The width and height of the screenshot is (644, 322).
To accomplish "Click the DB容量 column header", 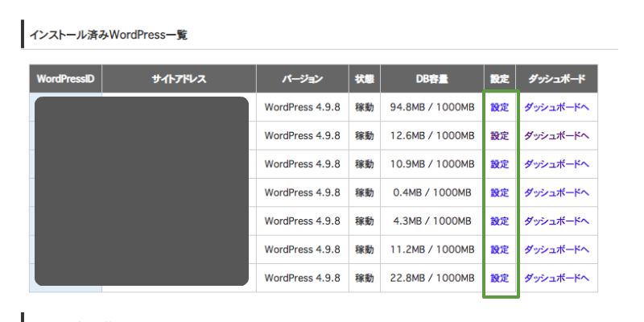I will tap(432, 78).
